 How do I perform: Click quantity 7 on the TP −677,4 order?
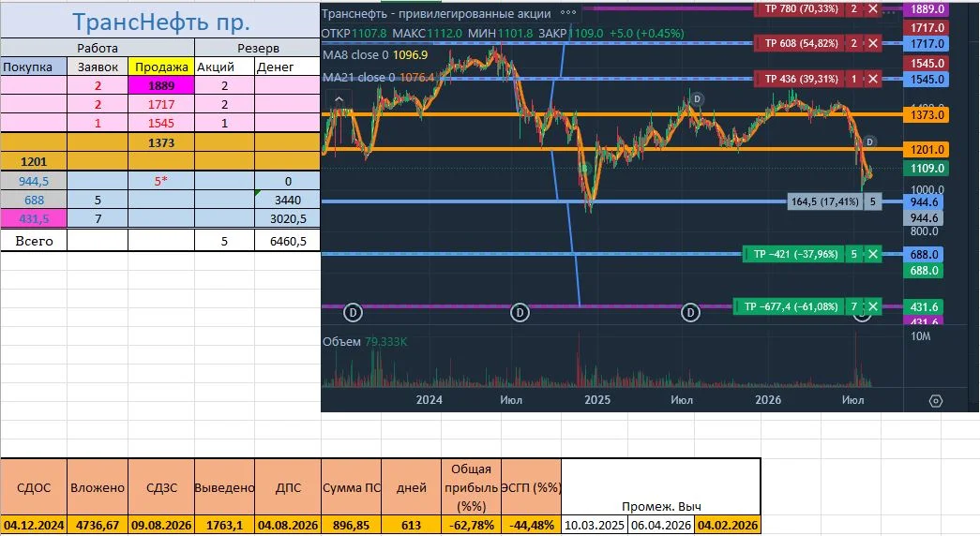tap(854, 306)
